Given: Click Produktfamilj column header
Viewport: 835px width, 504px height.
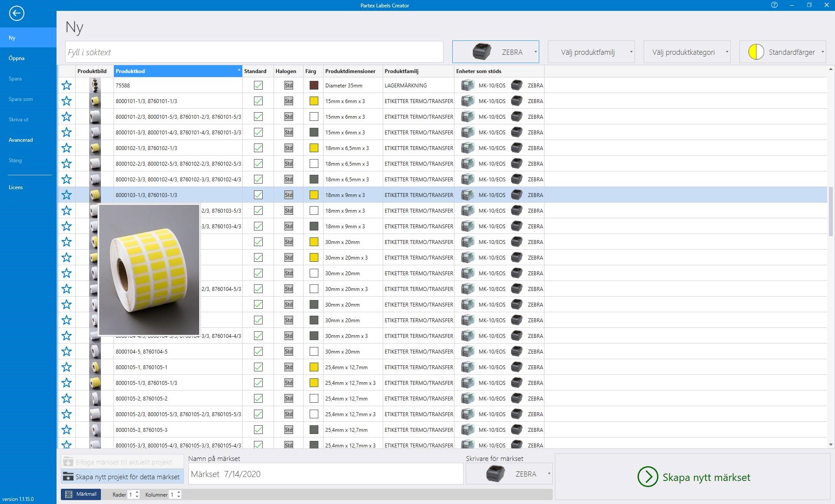Looking at the screenshot, I should (x=418, y=71).
